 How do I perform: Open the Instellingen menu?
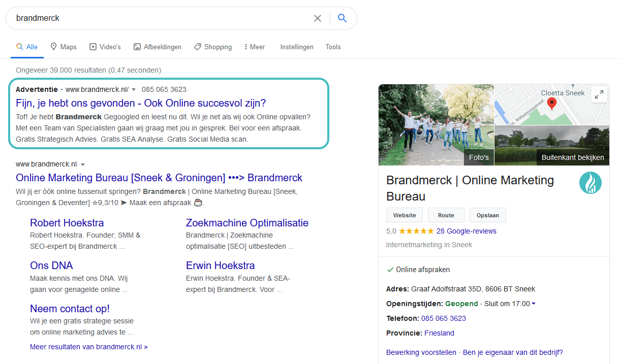coord(297,47)
